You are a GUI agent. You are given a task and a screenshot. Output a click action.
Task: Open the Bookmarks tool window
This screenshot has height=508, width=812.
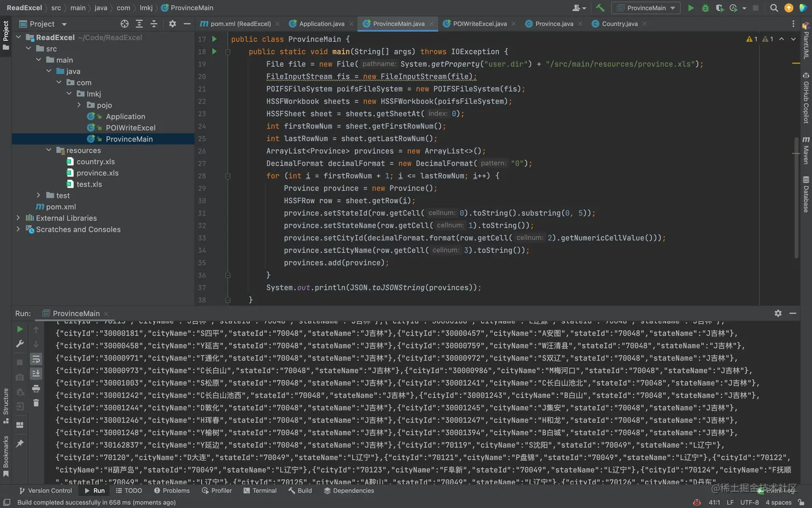tap(6, 456)
